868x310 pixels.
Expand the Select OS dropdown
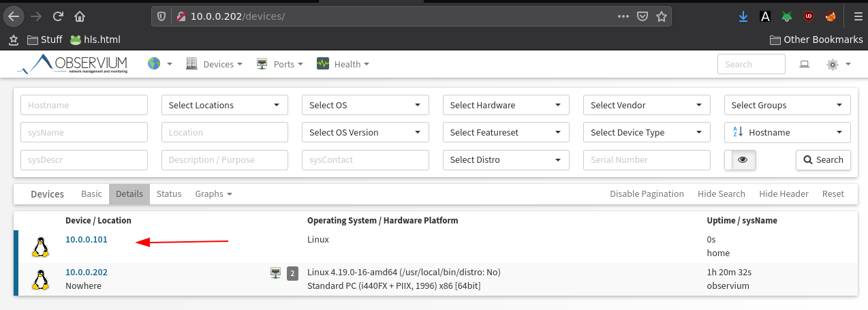click(x=365, y=105)
